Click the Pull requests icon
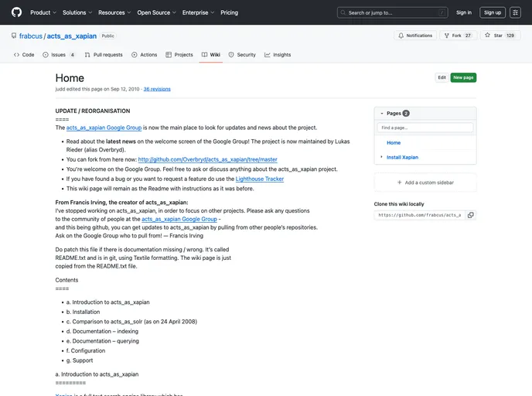 point(87,55)
